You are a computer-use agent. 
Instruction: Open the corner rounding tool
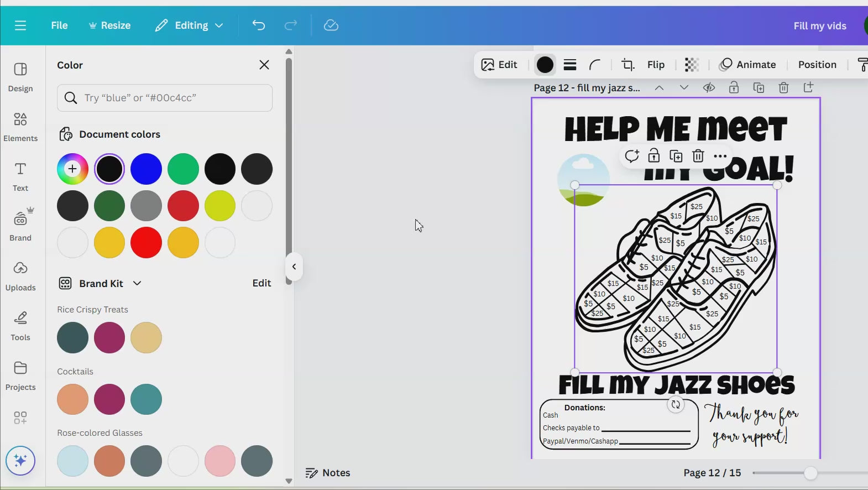[x=595, y=65]
